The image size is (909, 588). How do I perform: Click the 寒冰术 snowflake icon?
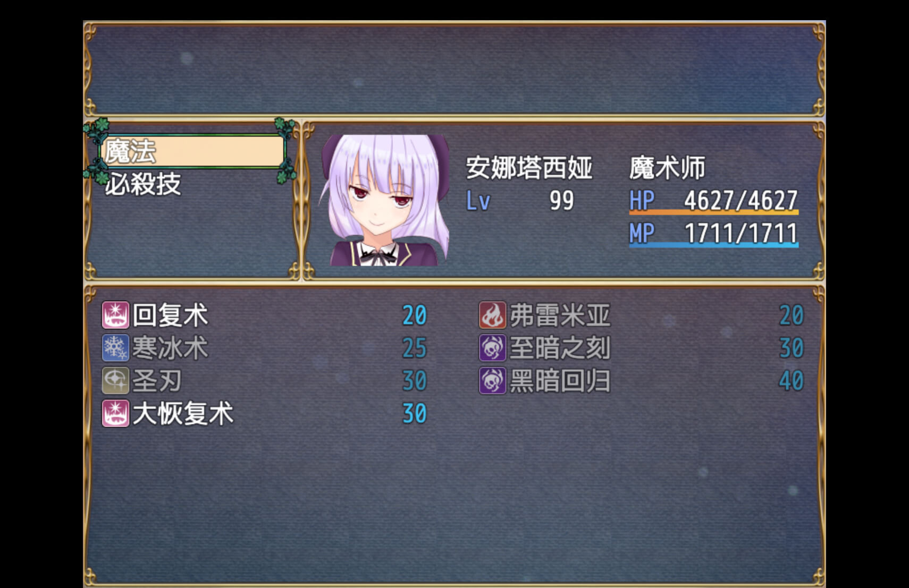click(x=115, y=348)
